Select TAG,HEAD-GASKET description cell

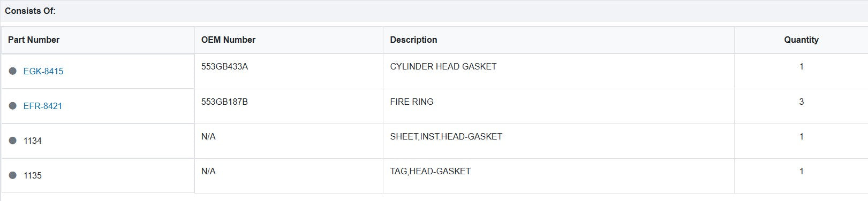(x=558, y=176)
